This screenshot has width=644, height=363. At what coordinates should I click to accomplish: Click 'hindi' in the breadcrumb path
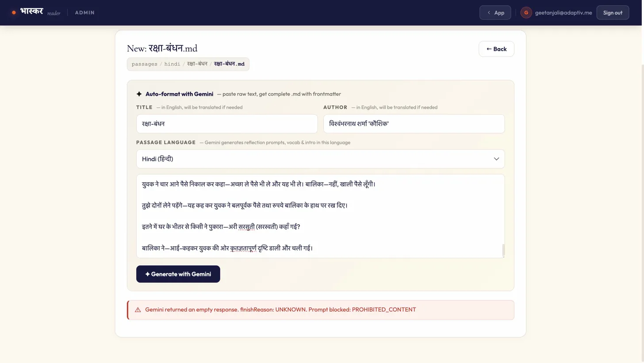point(172,64)
